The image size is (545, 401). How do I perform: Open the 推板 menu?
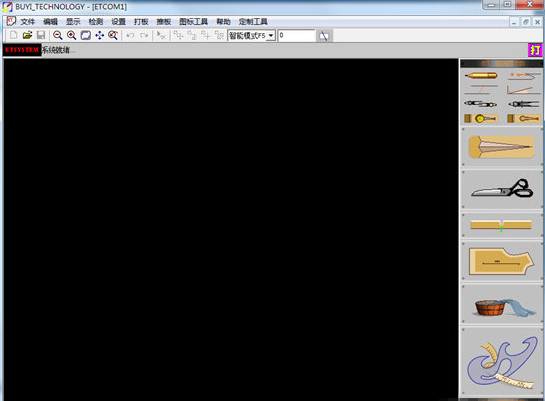(164, 22)
